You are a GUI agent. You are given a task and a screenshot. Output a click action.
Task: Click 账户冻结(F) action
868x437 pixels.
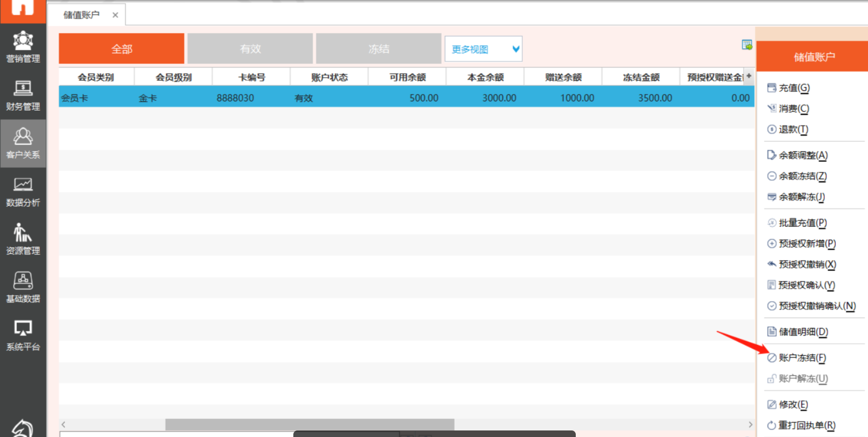pyautogui.click(x=801, y=358)
